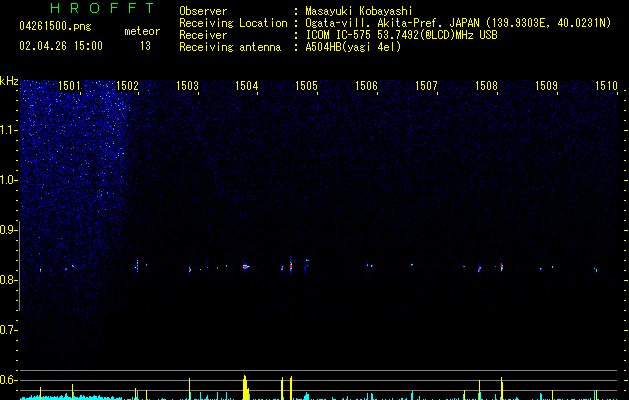Click the 1506 time marker
Viewport: 629px width, 400px height.
(x=366, y=86)
